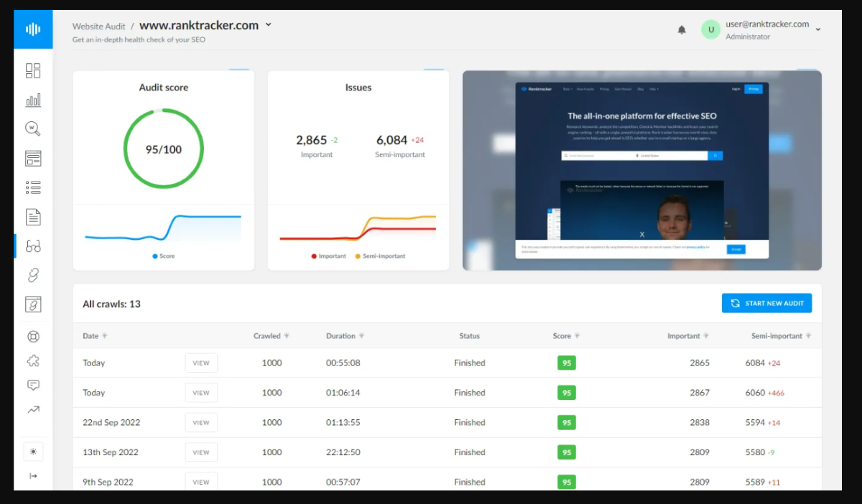
Task: Open the puzzle piece extensions icon
Action: [33, 361]
